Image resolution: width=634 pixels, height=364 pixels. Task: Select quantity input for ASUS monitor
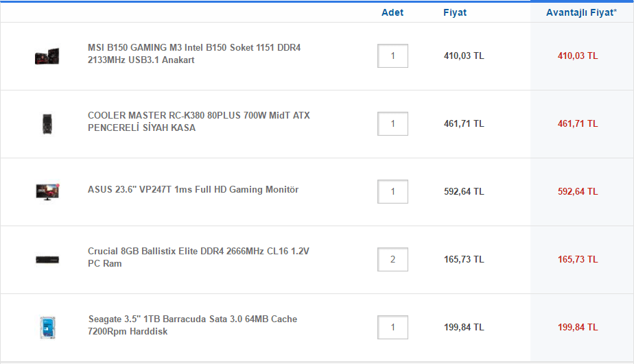click(392, 191)
